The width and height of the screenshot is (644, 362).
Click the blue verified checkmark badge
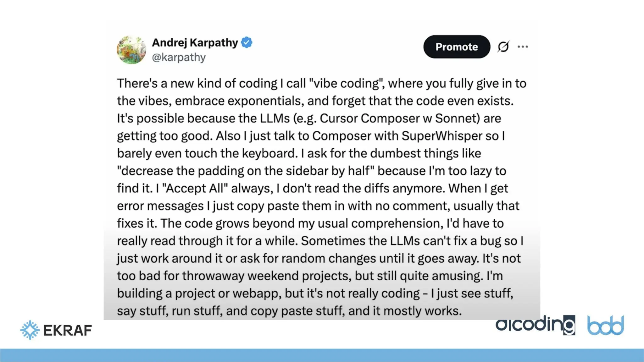point(247,42)
